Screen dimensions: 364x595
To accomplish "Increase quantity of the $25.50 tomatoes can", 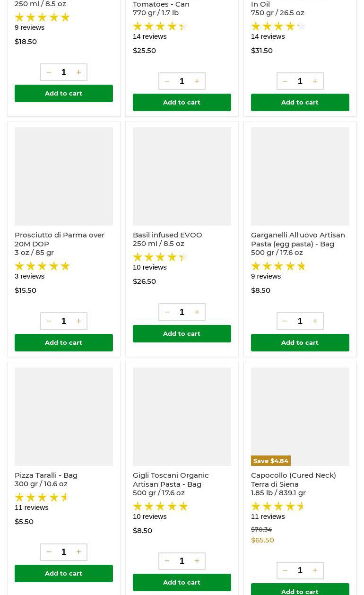I will (197, 81).
